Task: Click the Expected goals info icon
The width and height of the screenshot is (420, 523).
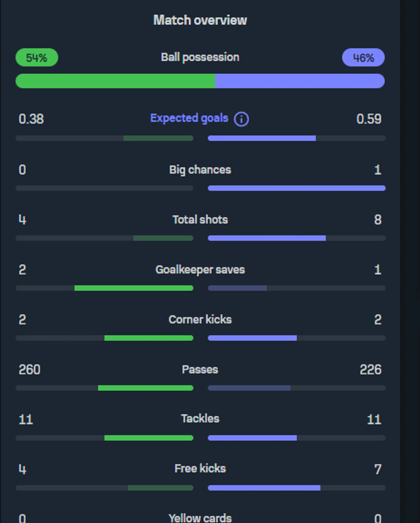Action: pos(241,119)
